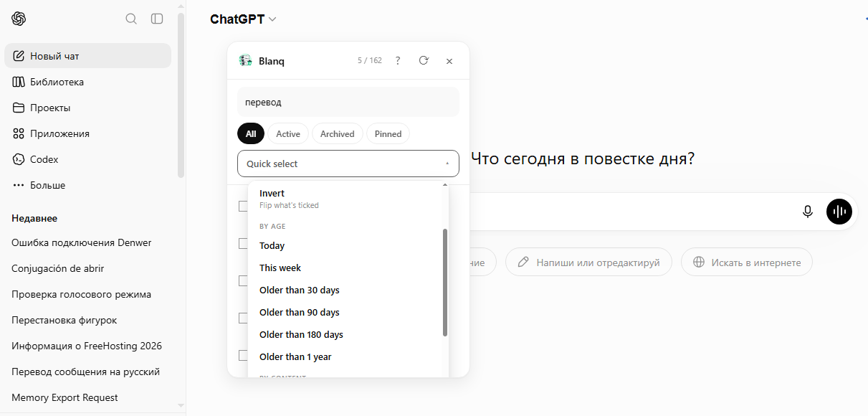Choose Older than 180 days option
This screenshot has height=416, width=868.
[345, 334]
